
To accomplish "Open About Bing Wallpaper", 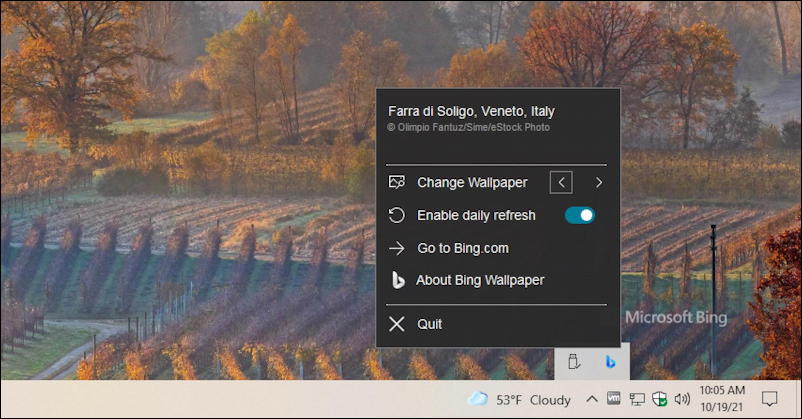I will [x=480, y=280].
